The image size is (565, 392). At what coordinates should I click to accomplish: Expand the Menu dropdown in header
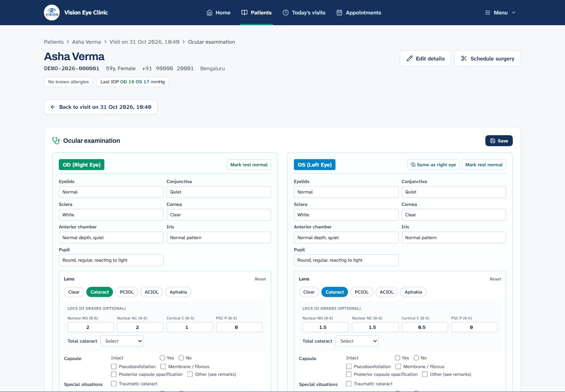point(500,13)
